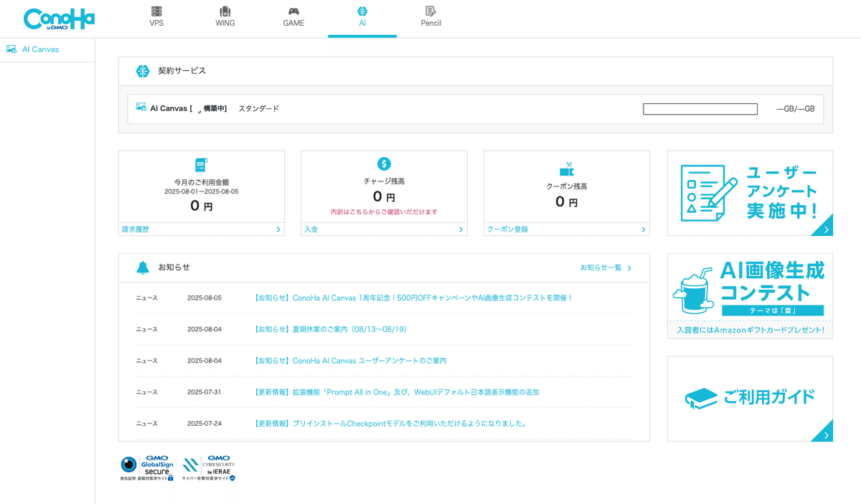Click the スタンダード plan label
This screenshot has height=504, width=861.
point(258,108)
